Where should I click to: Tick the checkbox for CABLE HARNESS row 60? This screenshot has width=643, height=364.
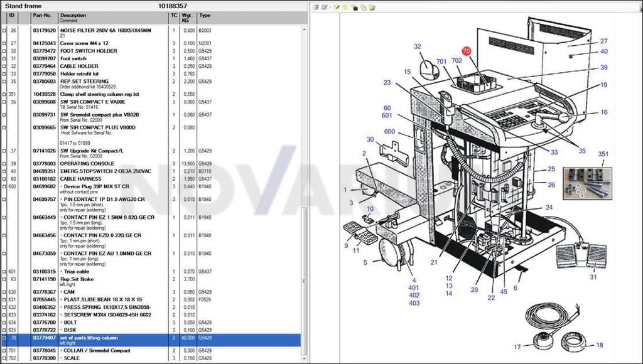4,179
